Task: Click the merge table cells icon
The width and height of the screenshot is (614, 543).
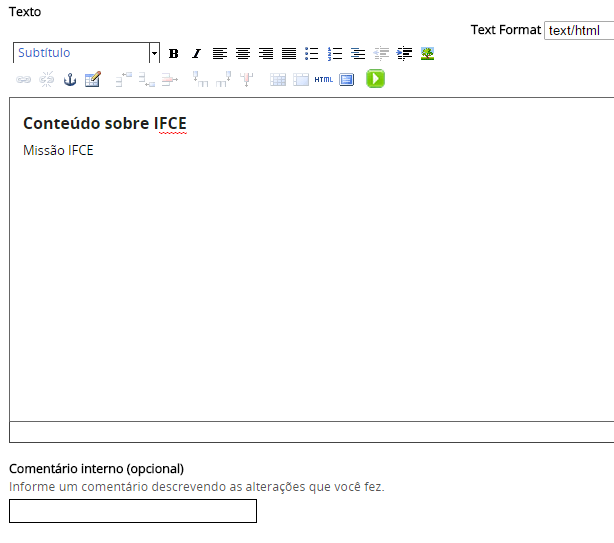Action: tap(301, 79)
